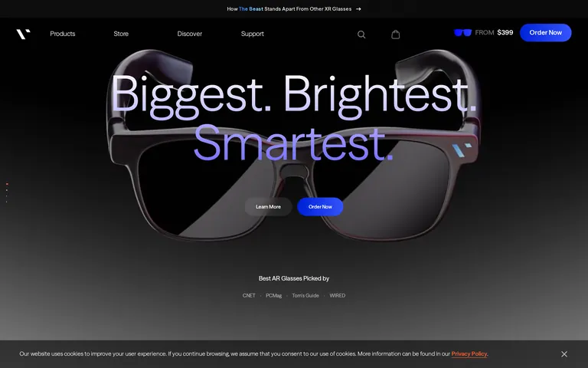Viewport: 588px width, 368px height.
Task: Close the cookie notice banner
Action: [564, 354]
